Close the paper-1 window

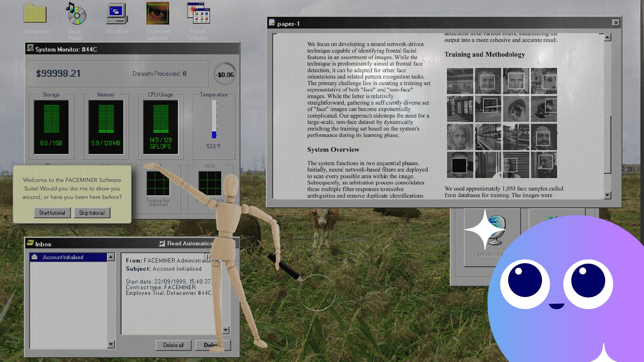tap(615, 23)
